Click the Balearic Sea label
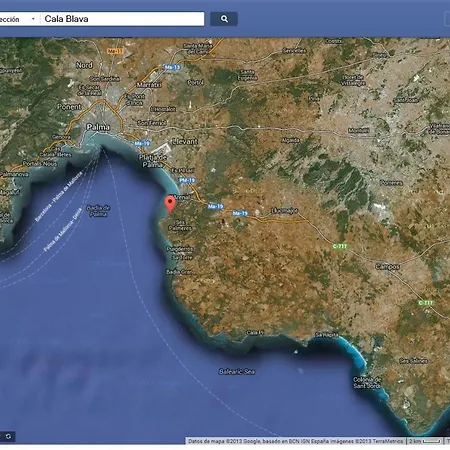Image resolution: width=450 pixels, height=450 pixels. (237, 371)
